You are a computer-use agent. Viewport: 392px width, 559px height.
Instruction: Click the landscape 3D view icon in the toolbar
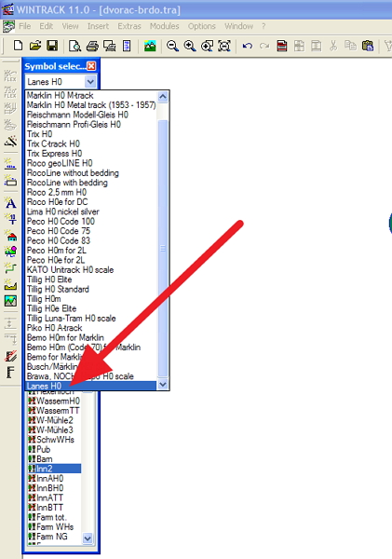[x=150, y=46]
